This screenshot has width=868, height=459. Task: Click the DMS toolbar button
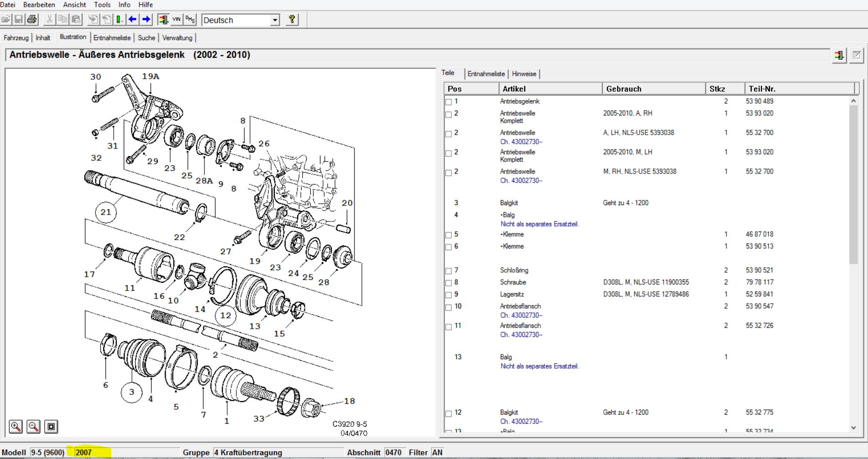(190, 20)
